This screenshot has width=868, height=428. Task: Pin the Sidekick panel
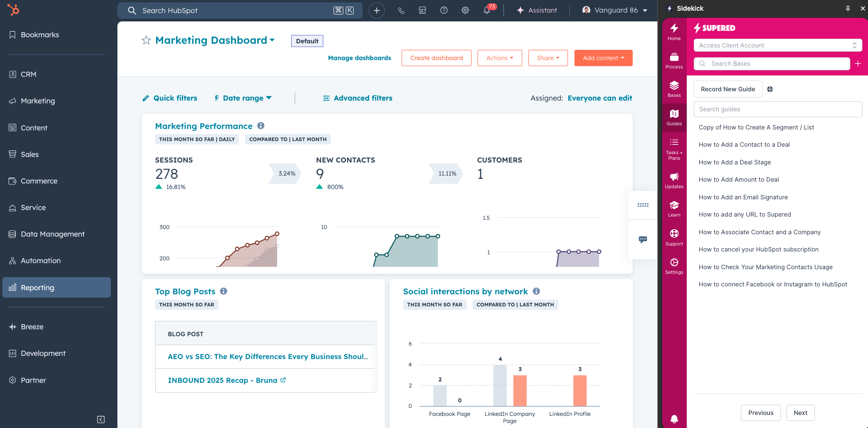click(848, 8)
